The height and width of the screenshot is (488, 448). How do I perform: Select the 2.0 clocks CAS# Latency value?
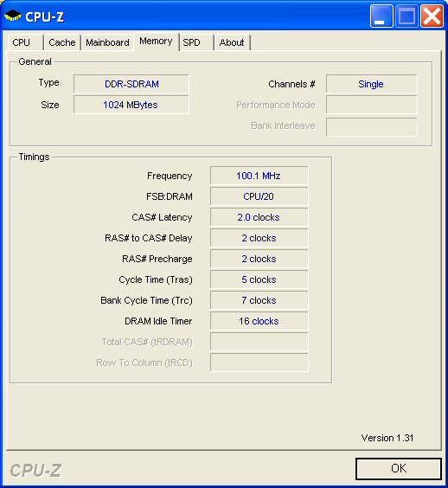[x=259, y=217]
